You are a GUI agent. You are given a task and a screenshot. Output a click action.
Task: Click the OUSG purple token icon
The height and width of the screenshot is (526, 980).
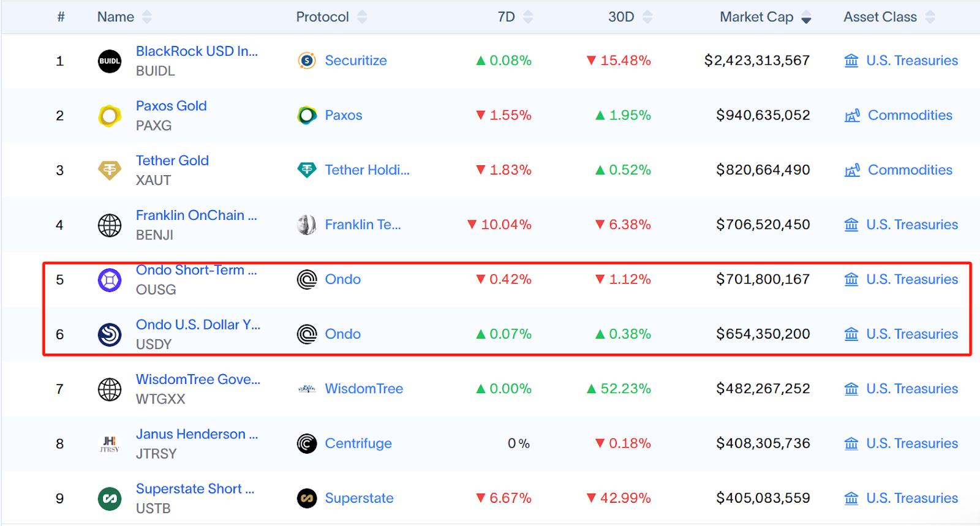[x=110, y=280]
